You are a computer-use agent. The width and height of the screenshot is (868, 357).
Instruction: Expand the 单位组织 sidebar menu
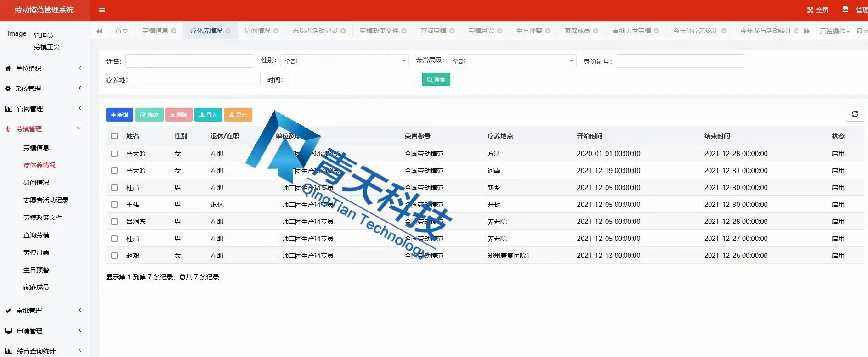tap(45, 68)
